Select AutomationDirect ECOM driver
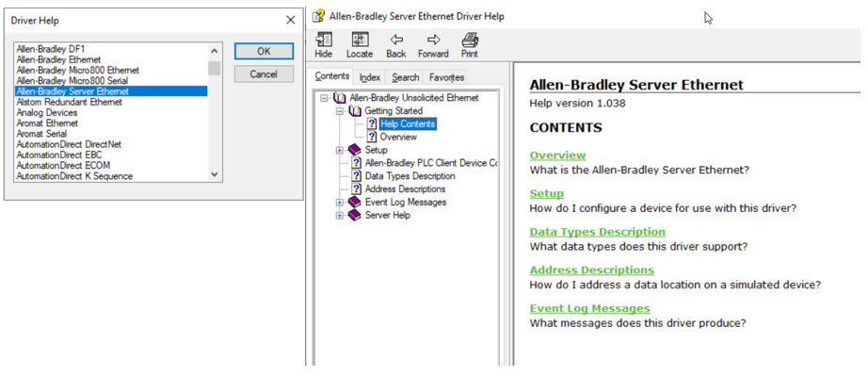This screenshot has height=376, width=868. point(111,165)
